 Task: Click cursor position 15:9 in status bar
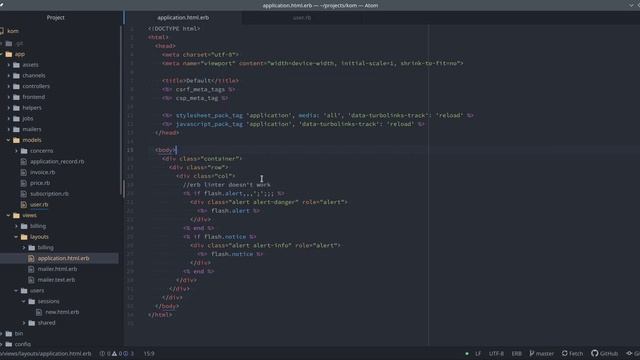click(x=149, y=354)
